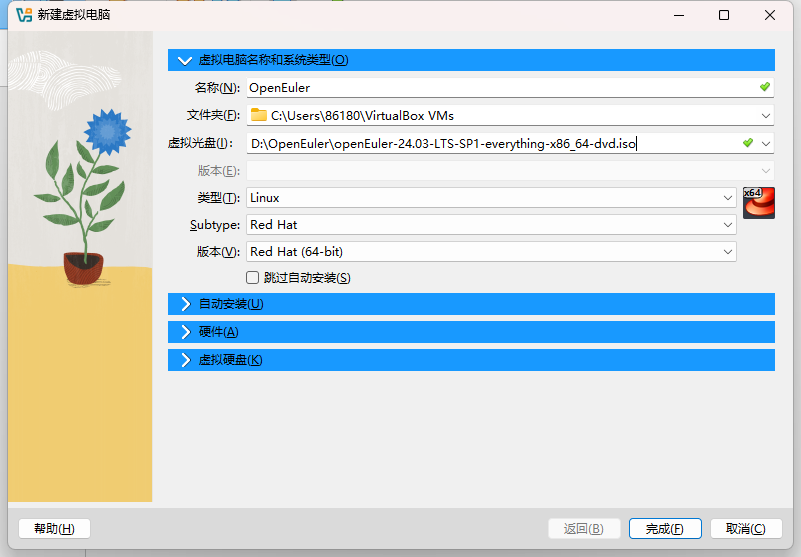
Task: Click the 帮助 button
Action: click(x=54, y=529)
